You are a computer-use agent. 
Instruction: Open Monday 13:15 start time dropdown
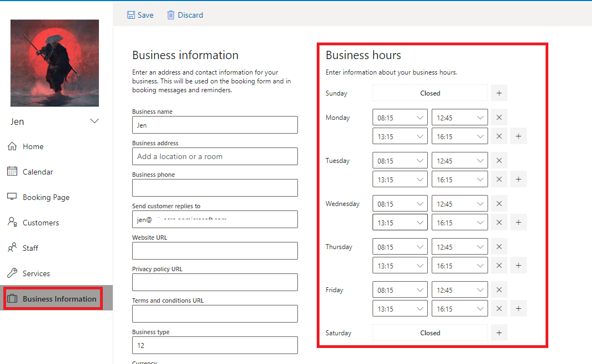pos(400,136)
